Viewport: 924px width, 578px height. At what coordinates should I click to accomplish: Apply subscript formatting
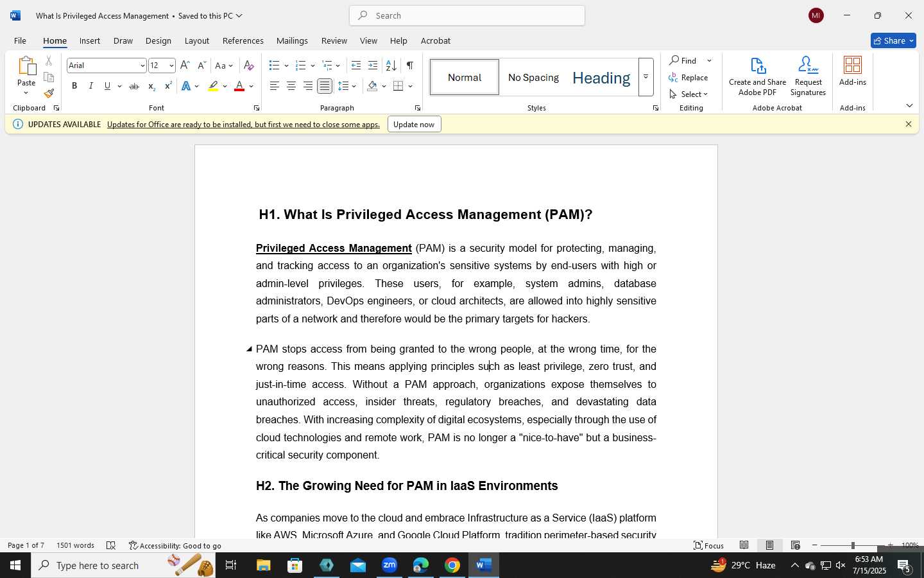pyautogui.click(x=151, y=86)
